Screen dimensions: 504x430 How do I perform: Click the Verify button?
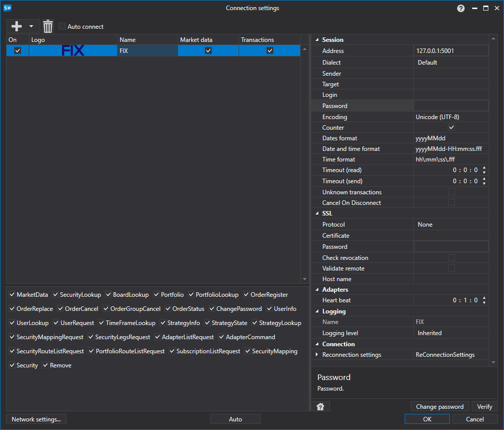[484, 406]
